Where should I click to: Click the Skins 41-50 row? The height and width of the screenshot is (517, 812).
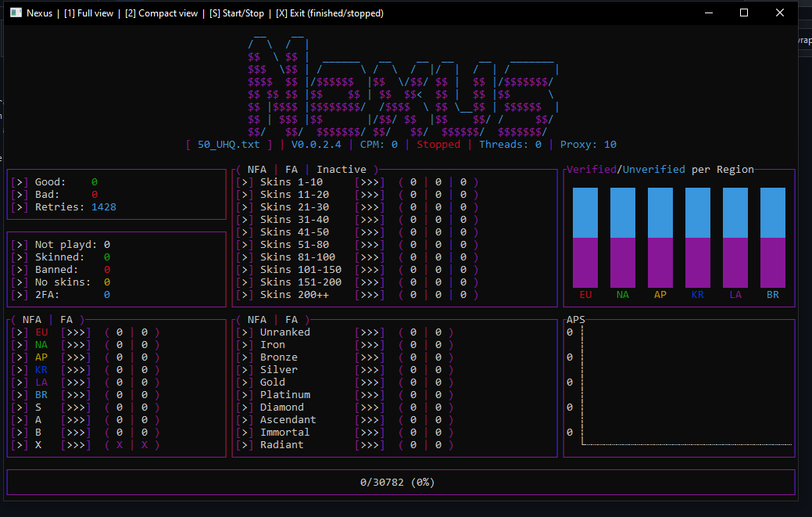pos(357,232)
